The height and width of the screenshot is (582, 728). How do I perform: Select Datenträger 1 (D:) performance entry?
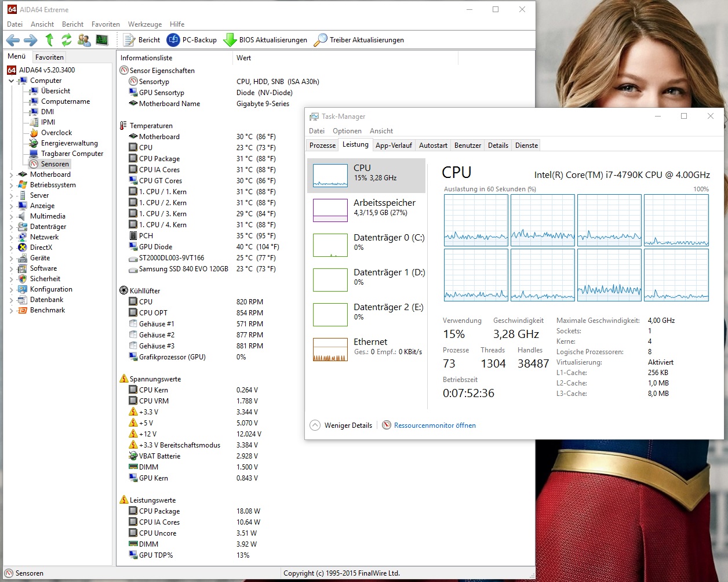[x=366, y=280]
